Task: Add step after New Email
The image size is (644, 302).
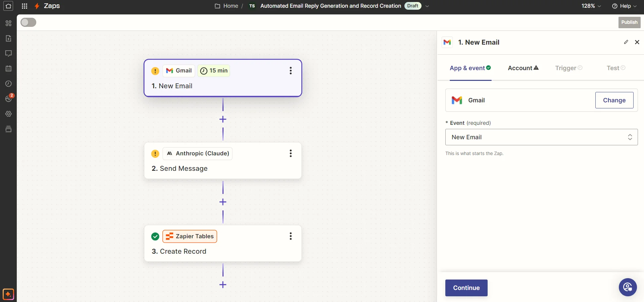Action: point(223,119)
